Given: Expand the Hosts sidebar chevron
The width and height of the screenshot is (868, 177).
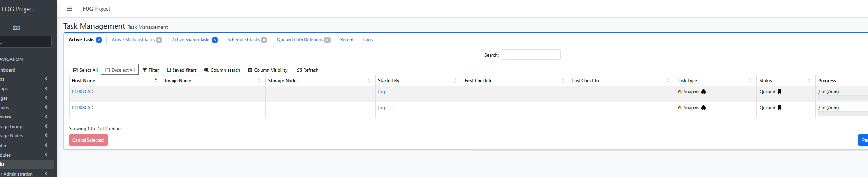Looking at the screenshot, I should [x=46, y=79].
